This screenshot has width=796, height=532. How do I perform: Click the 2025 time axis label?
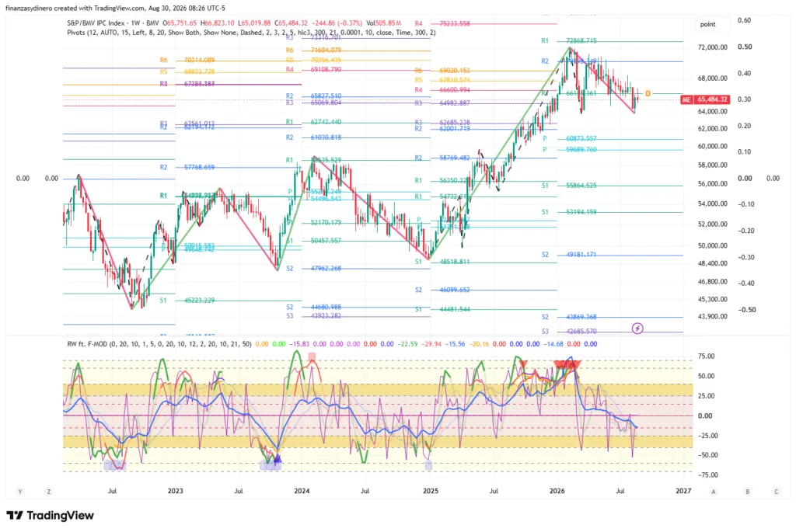431,491
